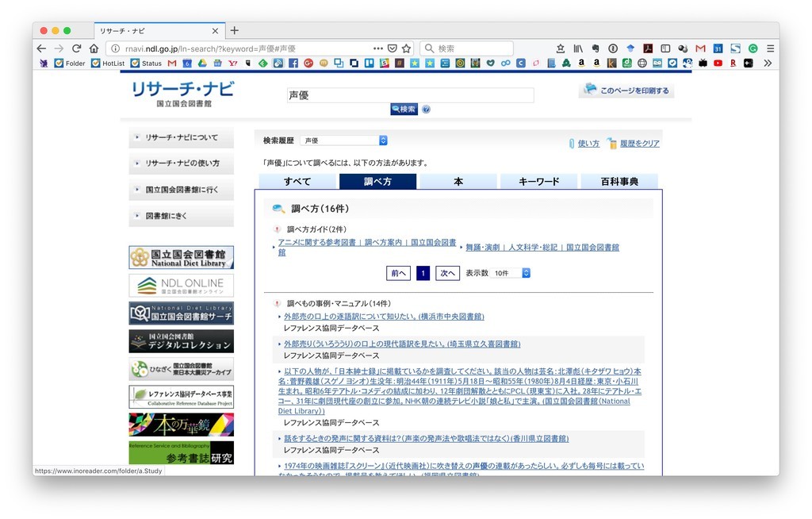This screenshot has width=812, height=519.
Task: Open the 1Password extension icon
Action: click(613, 48)
